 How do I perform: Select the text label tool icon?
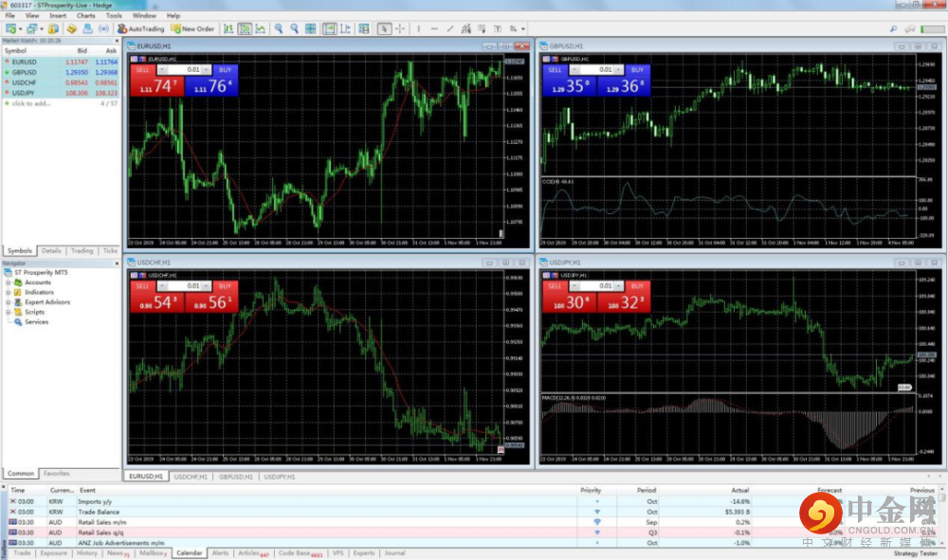pos(498,28)
